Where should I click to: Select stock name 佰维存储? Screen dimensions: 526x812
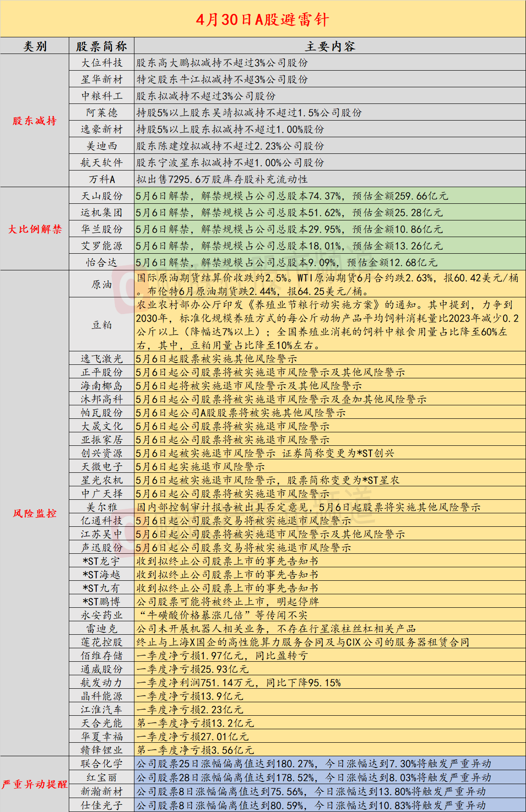102,655
